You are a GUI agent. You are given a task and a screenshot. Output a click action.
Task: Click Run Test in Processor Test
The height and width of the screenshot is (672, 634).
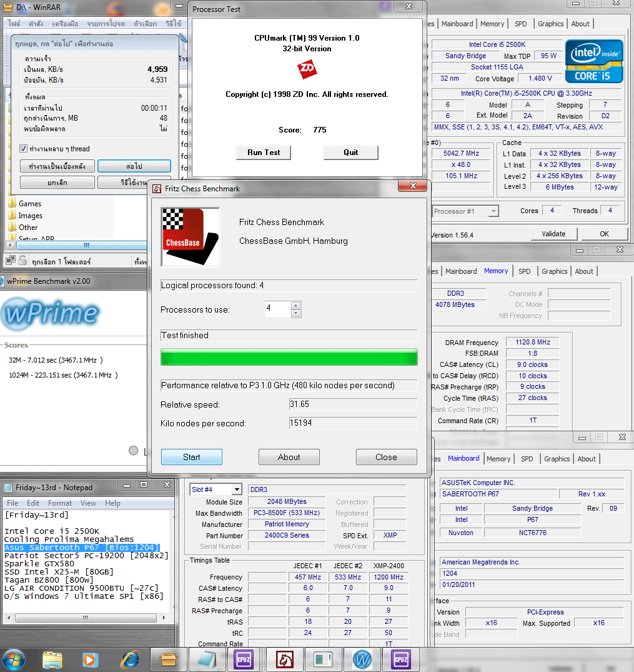pos(264,153)
